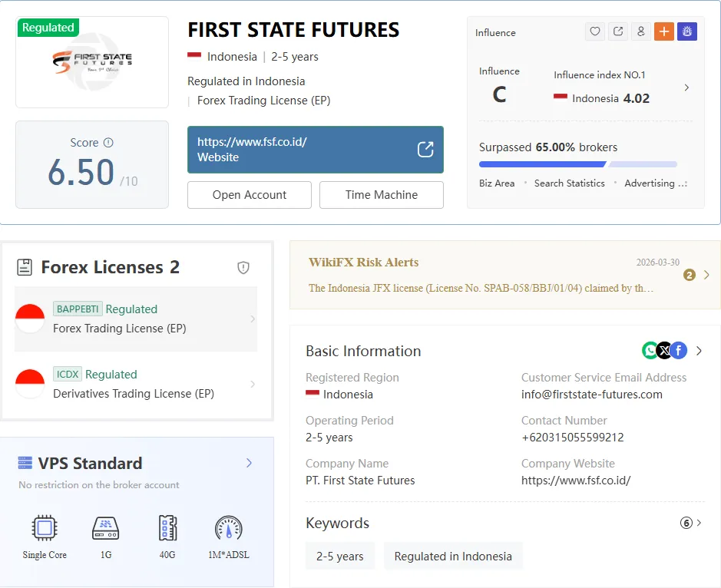The image size is (721, 588).
Task: Click the risk alert text about JFX license
Action: [481, 289]
